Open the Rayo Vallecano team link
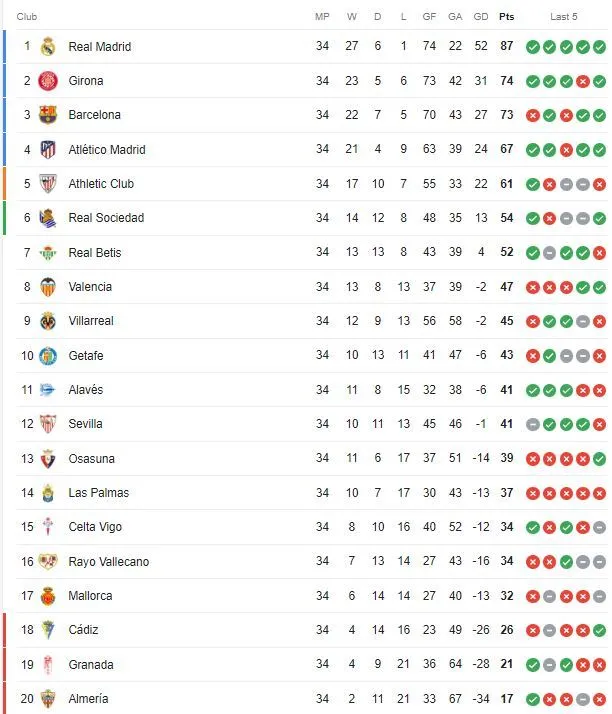612x714 pixels. (109, 561)
